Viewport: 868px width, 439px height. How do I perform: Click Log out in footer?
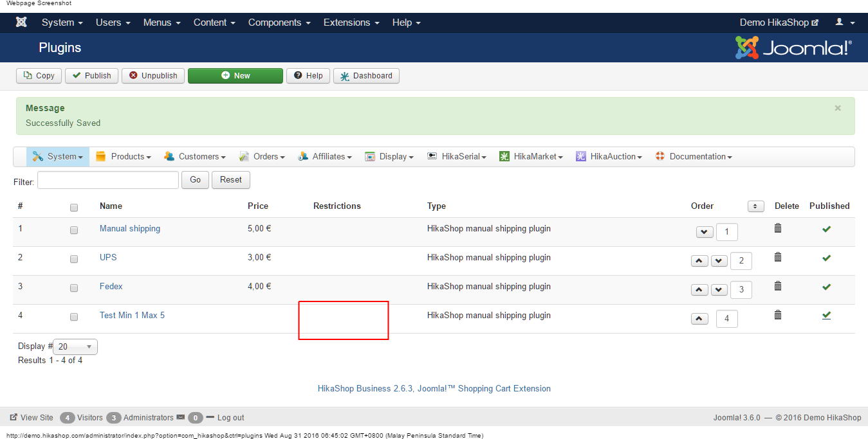(225, 418)
